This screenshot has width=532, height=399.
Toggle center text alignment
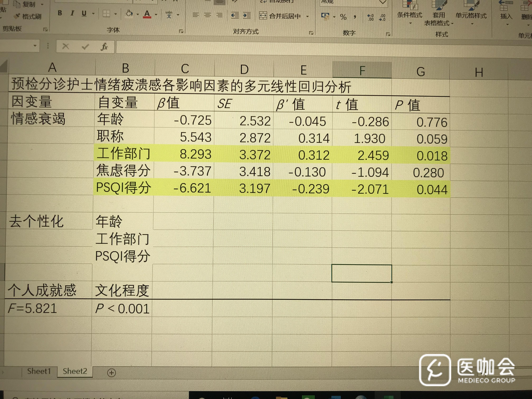point(207,15)
